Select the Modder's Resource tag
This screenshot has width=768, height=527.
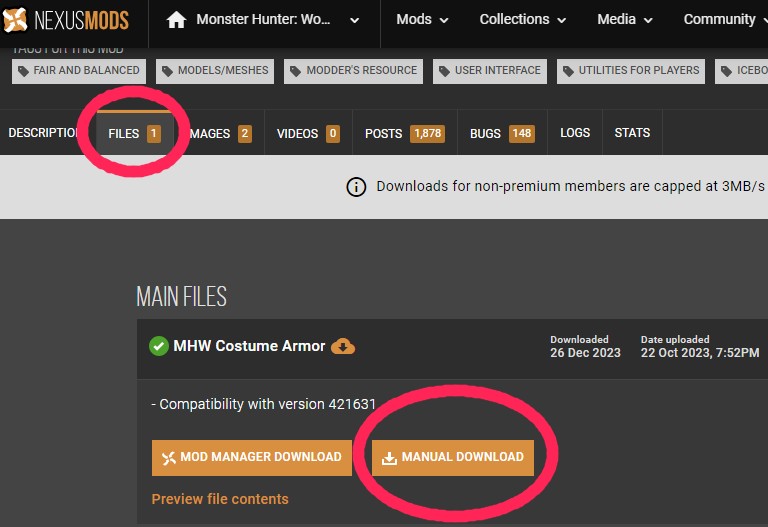(353, 71)
